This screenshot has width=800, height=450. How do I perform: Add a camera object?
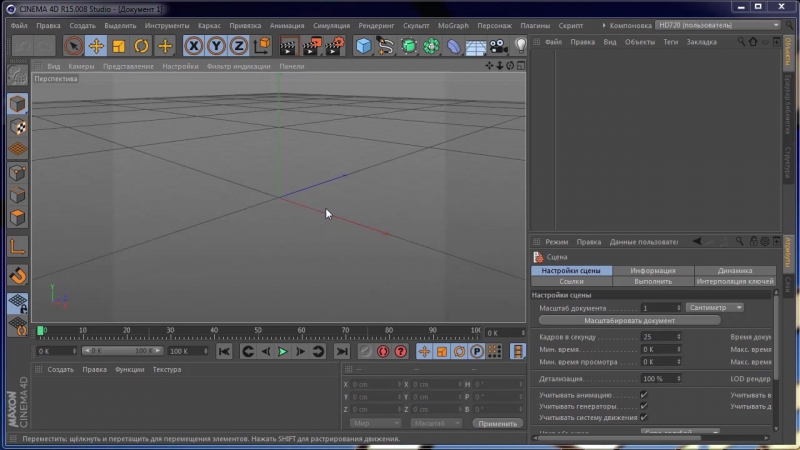coord(498,46)
